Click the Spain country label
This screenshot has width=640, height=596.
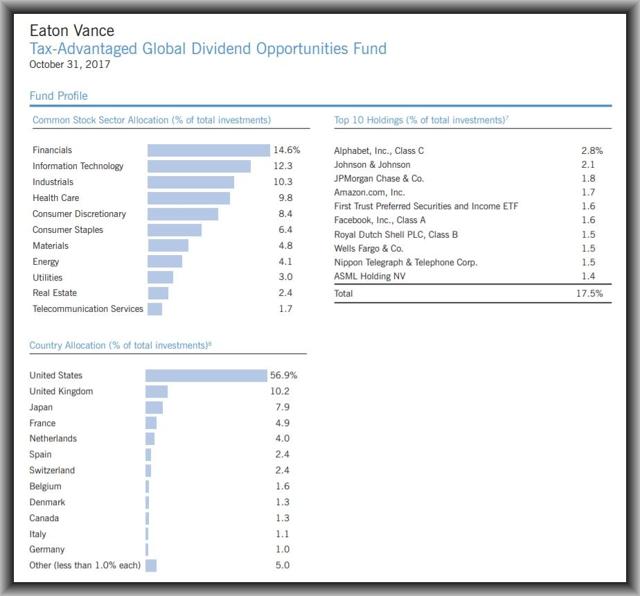click(x=40, y=455)
